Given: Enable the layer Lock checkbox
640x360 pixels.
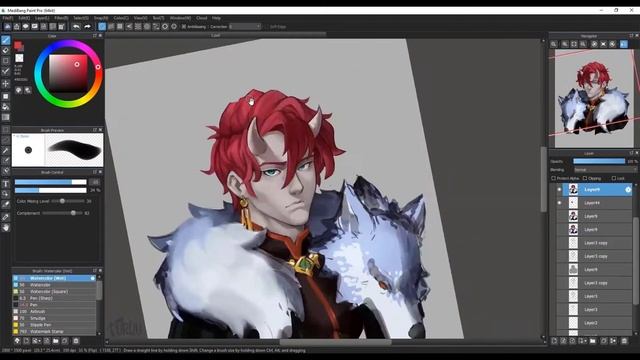Looking at the screenshot, I should pos(613,178).
